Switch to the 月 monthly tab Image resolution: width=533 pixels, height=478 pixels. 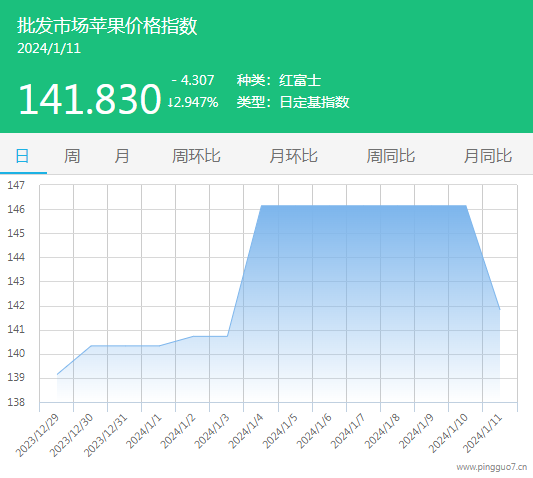pyautogui.click(x=122, y=156)
